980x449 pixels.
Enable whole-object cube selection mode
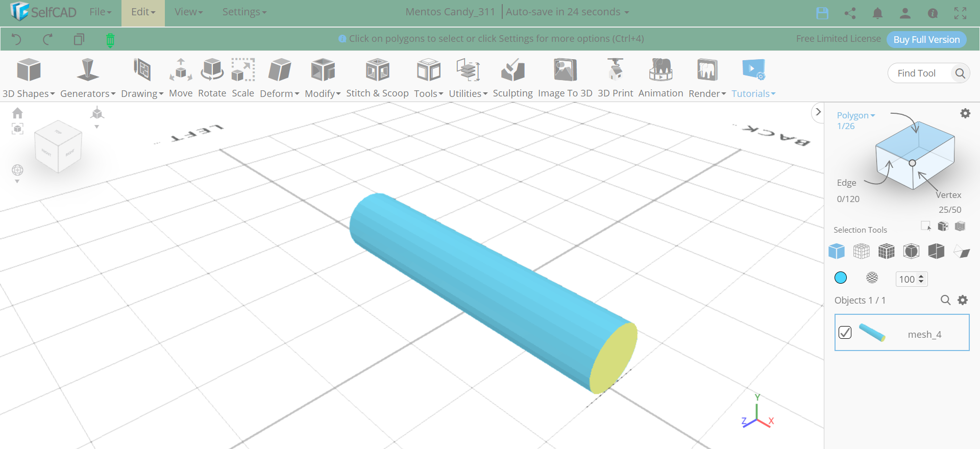837,251
